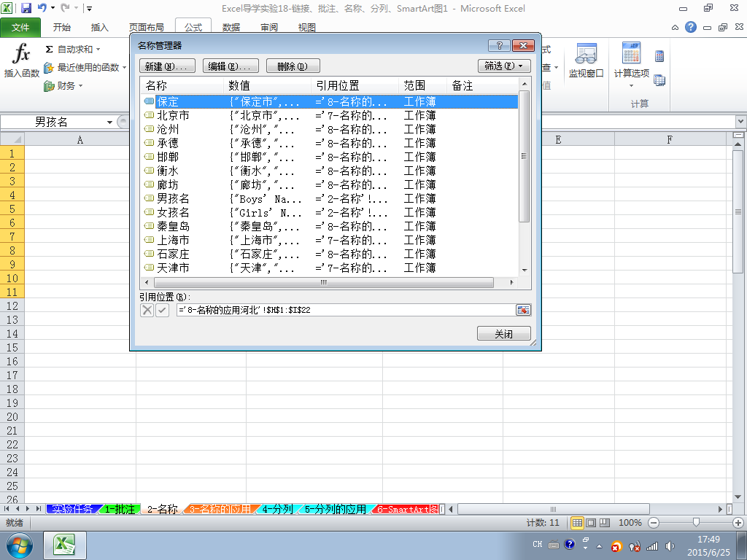Click the Windows Start button

pos(20,545)
